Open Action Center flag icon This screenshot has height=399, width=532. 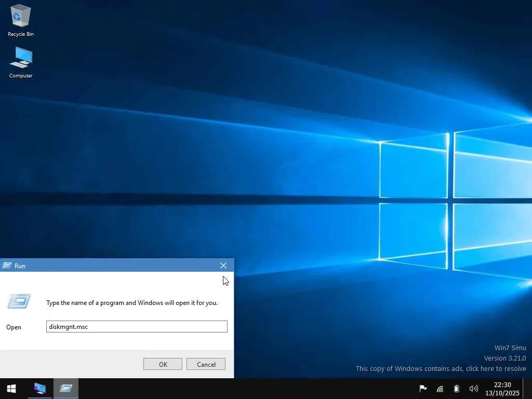[x=423, y=389]
